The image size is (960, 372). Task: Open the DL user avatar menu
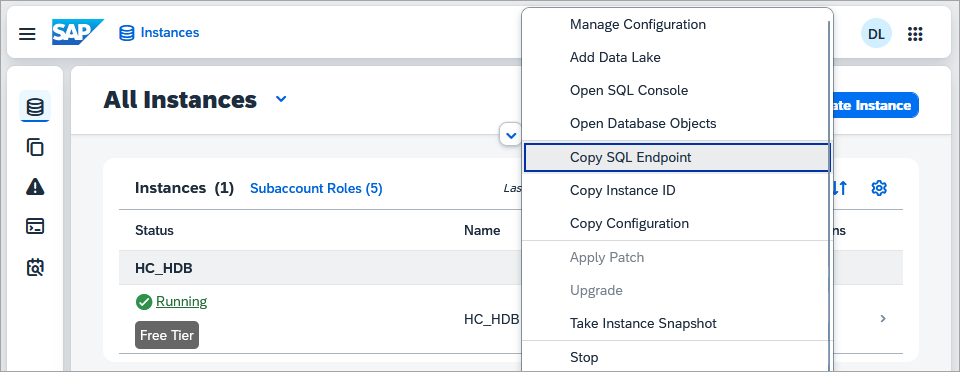tap(876, 34)
